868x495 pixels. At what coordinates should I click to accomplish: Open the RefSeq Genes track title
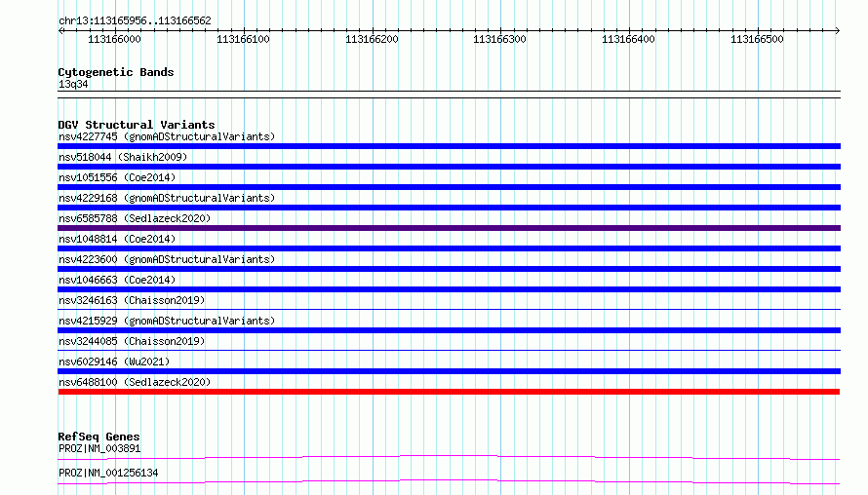(99, 437)
